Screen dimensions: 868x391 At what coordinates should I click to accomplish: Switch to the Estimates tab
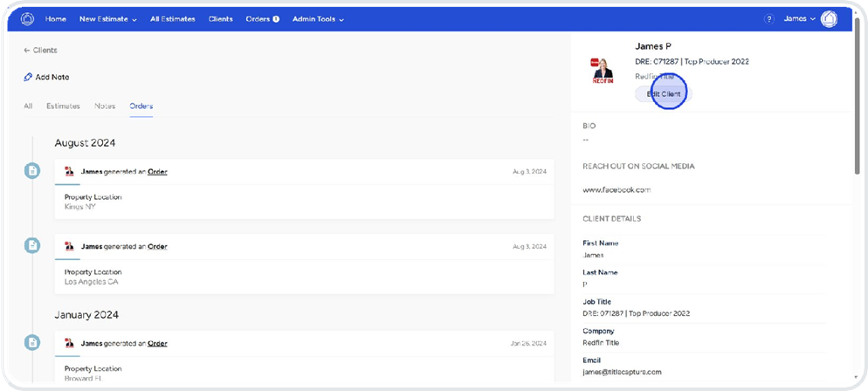(63, 106)
